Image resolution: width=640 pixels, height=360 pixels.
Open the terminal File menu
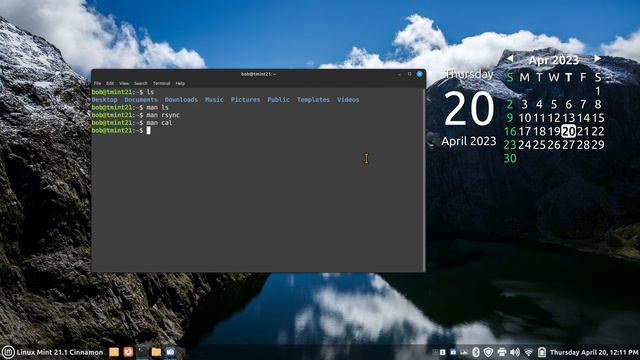pos(97,83)
